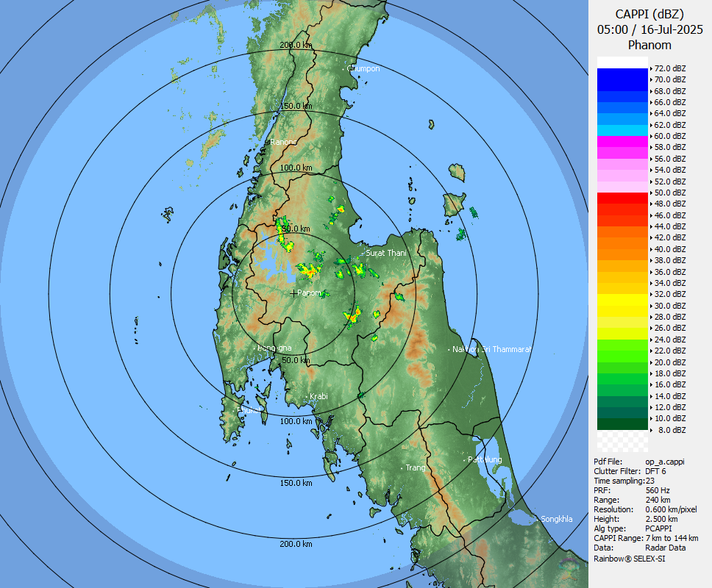
Task: Click the Nakhon Sri Thammarat city label
Action: pyautogui.click(x=492, y=349)
